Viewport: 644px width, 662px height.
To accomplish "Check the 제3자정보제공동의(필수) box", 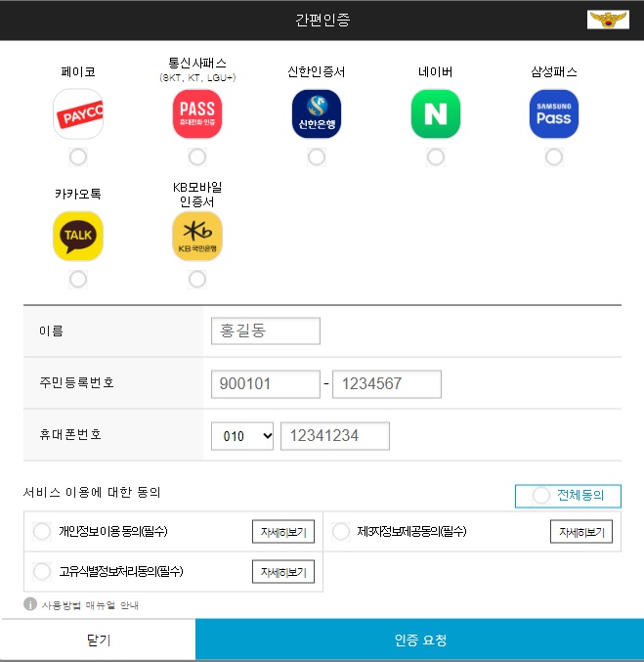I will tap(341, 532).
